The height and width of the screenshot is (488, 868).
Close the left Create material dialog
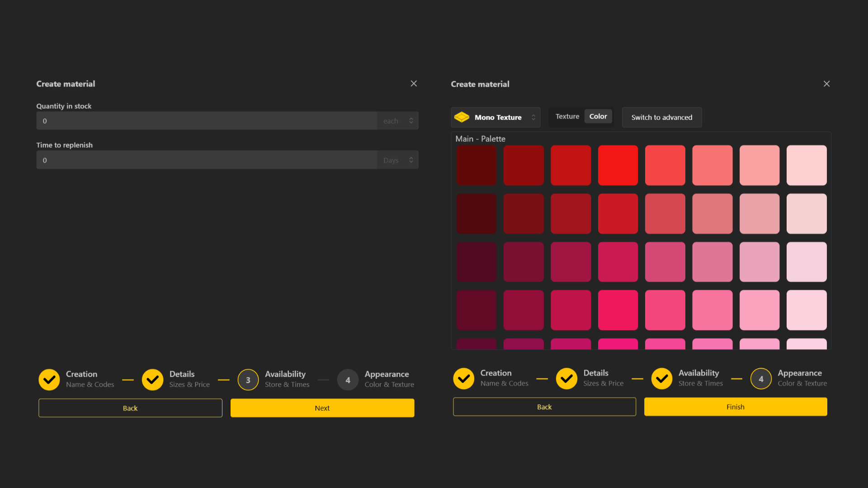click(x=414, y=84)
